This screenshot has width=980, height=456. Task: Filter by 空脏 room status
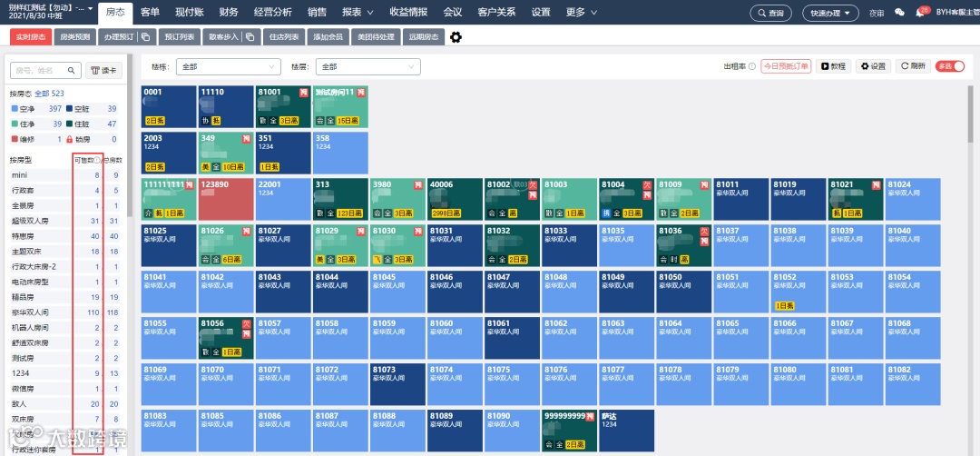pyautogui.click(x=92, y=109)
